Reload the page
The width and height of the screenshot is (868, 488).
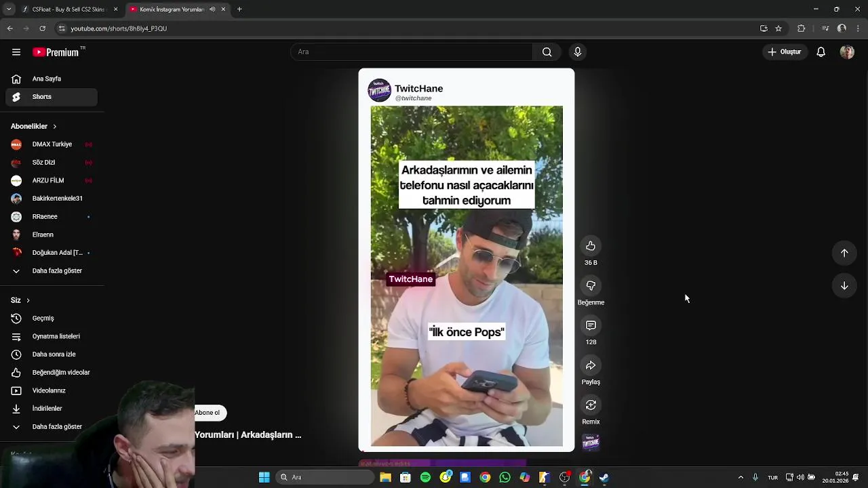(x=43, y=28)
